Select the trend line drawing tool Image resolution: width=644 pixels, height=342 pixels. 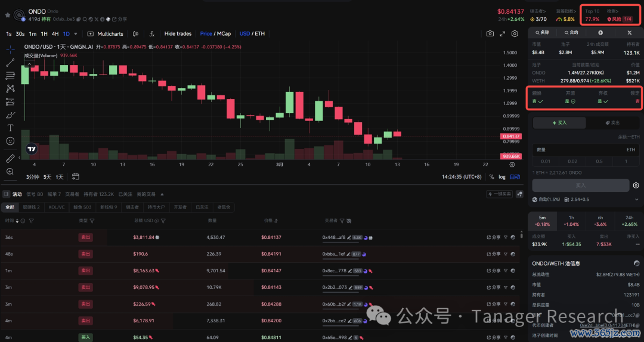point(10,63)
